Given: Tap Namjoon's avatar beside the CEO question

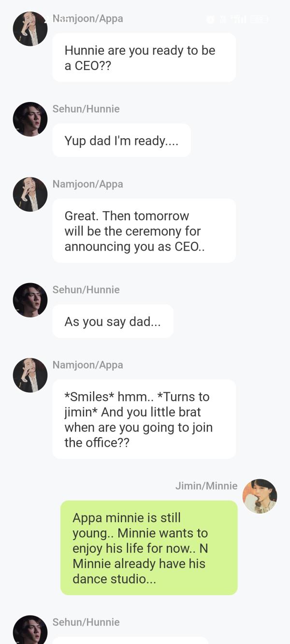Looking at the screenshot, I should (30, 29).
